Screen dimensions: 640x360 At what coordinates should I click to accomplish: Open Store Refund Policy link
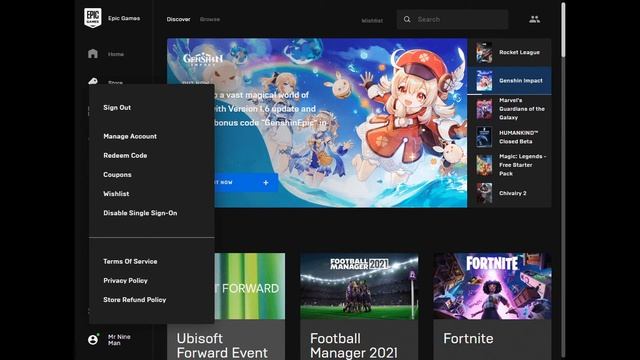tap(135, 300)
